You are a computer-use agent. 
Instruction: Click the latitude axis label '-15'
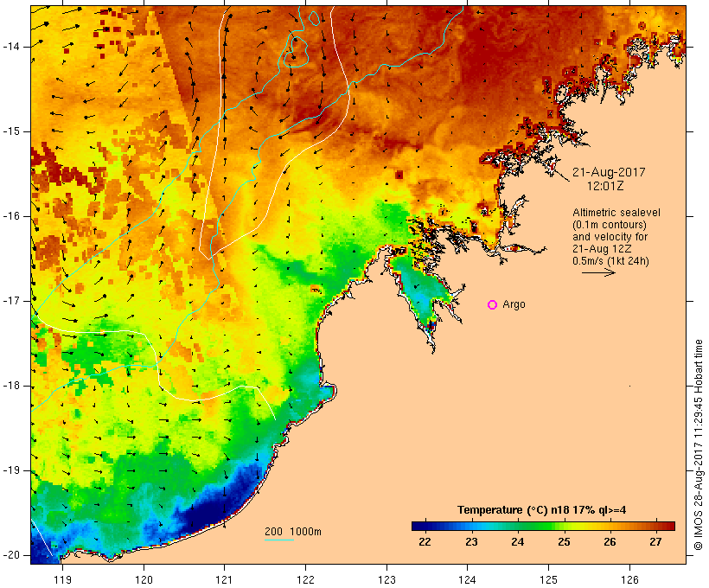[x=11, y=131]
